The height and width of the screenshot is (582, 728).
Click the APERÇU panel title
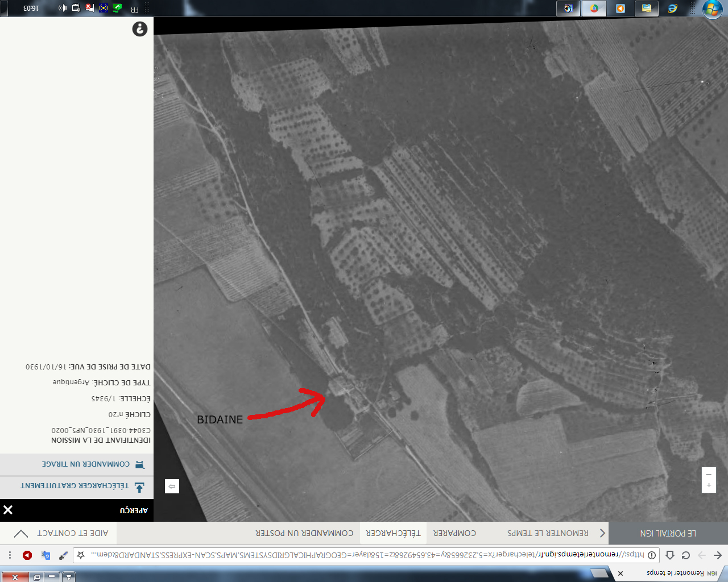(x=134, y=510)
